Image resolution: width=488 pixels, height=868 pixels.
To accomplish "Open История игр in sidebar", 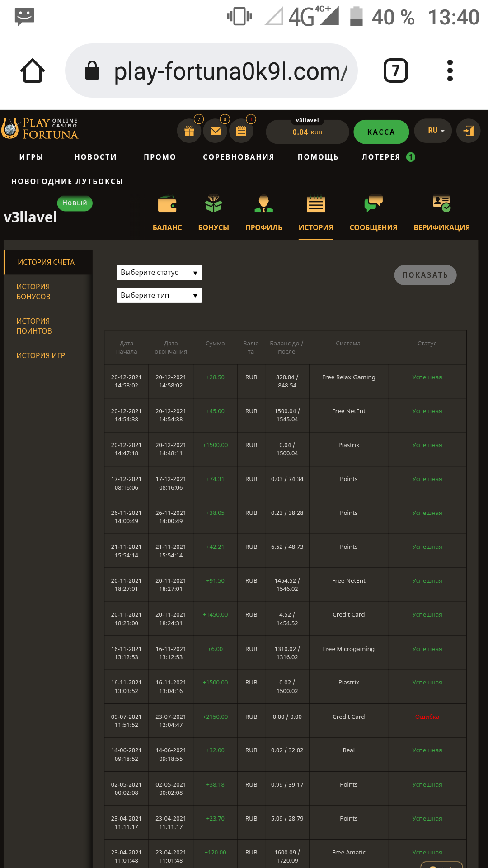I will [x=41, y=355].
